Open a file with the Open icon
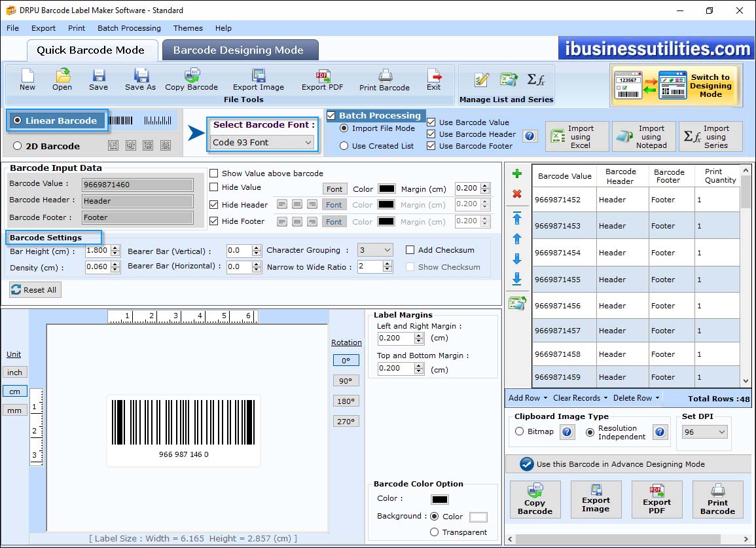Viewport: 756px width, 548px height. click(x=62, y=80)
